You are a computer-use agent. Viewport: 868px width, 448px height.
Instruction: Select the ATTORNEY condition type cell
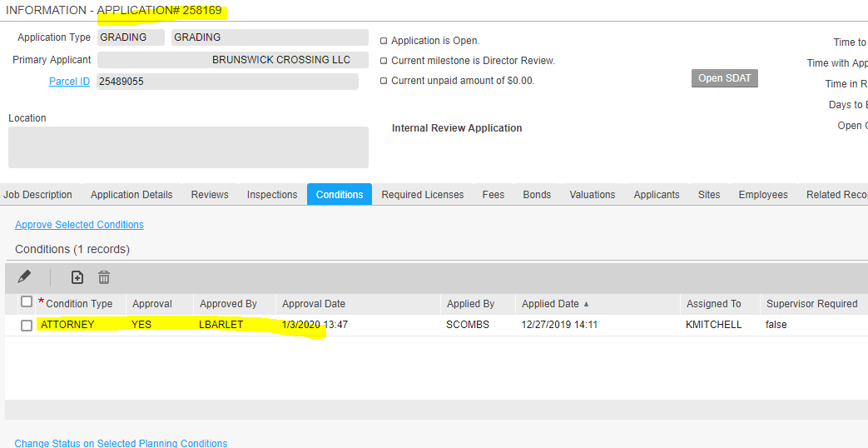67,325
